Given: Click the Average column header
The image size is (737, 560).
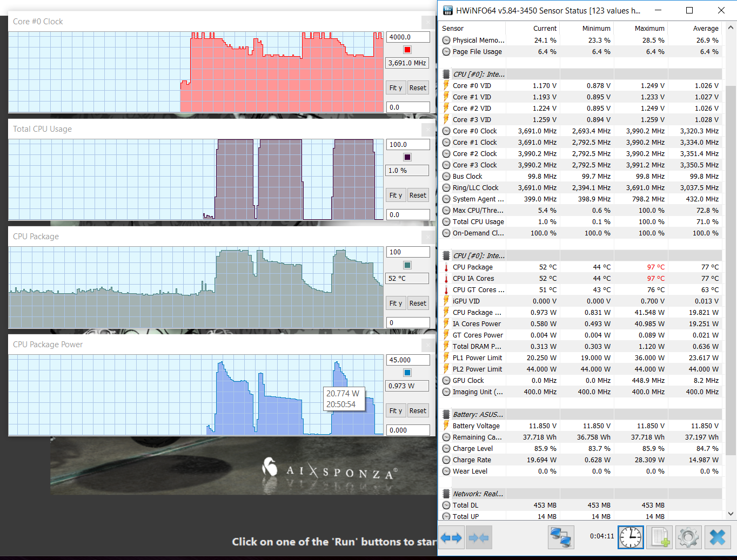Looking at the screenshot, I should point(705,28).
